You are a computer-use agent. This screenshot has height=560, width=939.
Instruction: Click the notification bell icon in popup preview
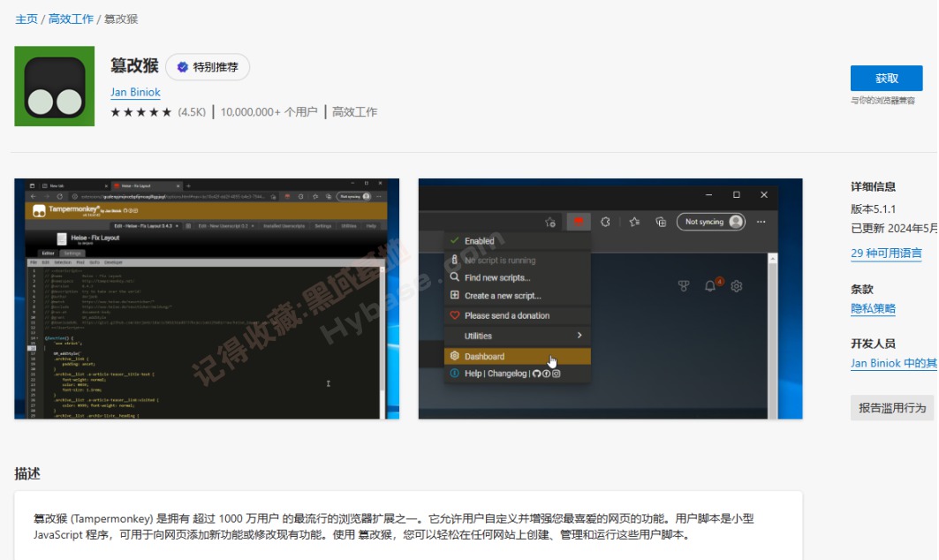click(x=711, y=285)
